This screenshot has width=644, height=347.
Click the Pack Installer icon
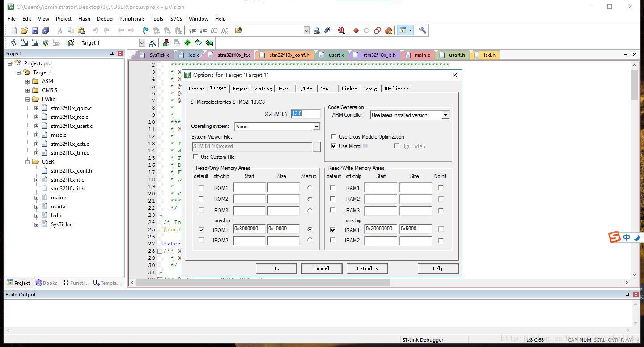tap(209, 43)
